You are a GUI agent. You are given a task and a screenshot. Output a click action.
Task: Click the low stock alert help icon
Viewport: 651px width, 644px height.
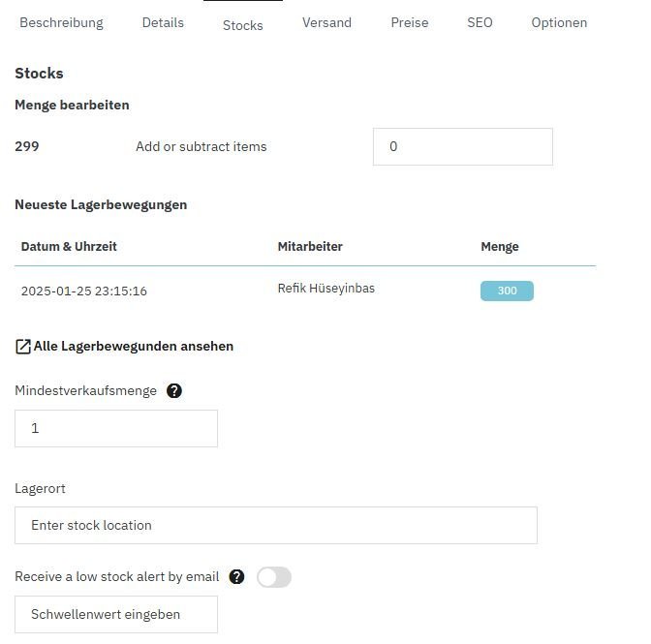[237, 577]
